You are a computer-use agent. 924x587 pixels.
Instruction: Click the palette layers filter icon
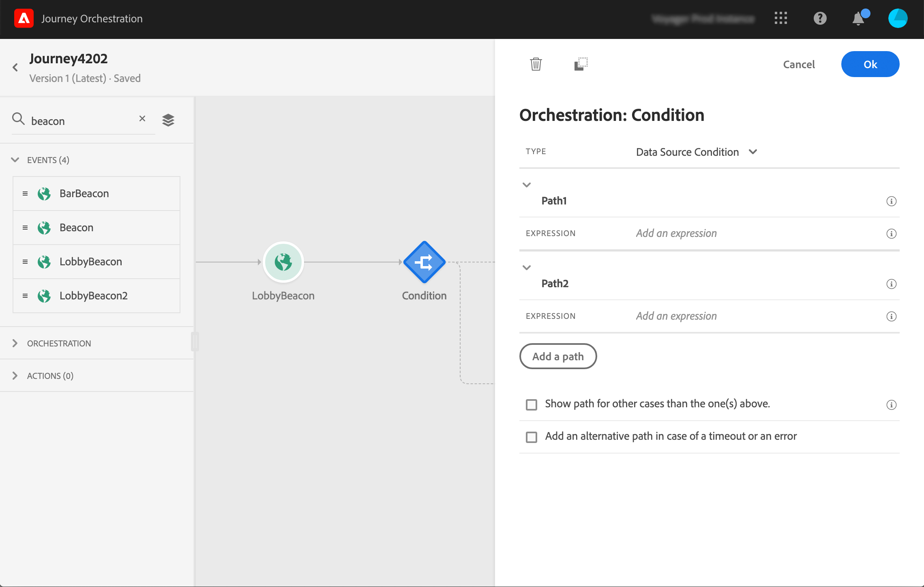[168, 120]
